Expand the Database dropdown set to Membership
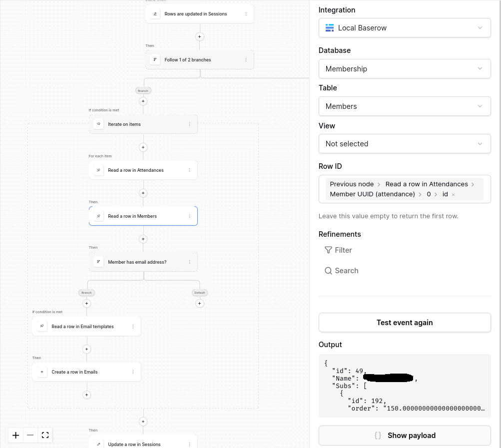The image size is (501, 448). 405,69
